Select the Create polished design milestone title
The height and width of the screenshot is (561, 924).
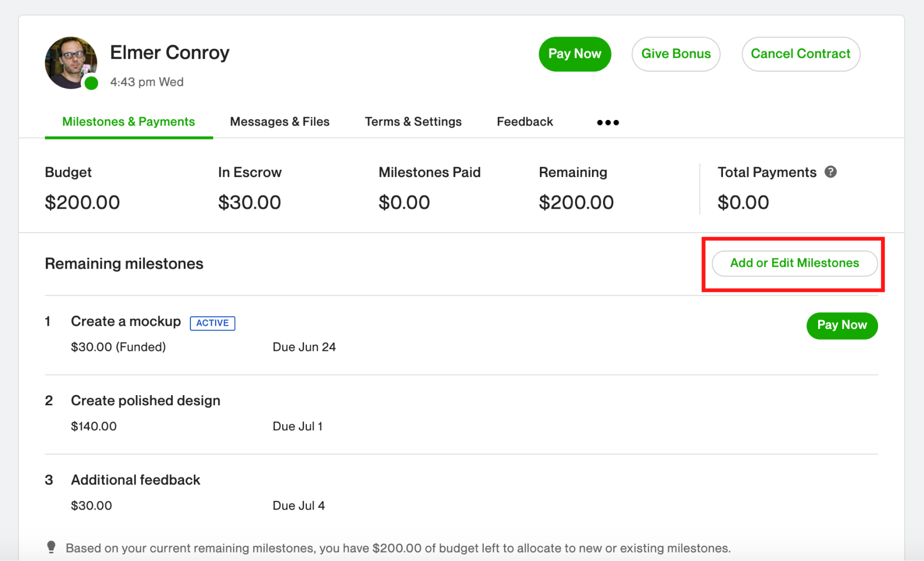point(146,400)
